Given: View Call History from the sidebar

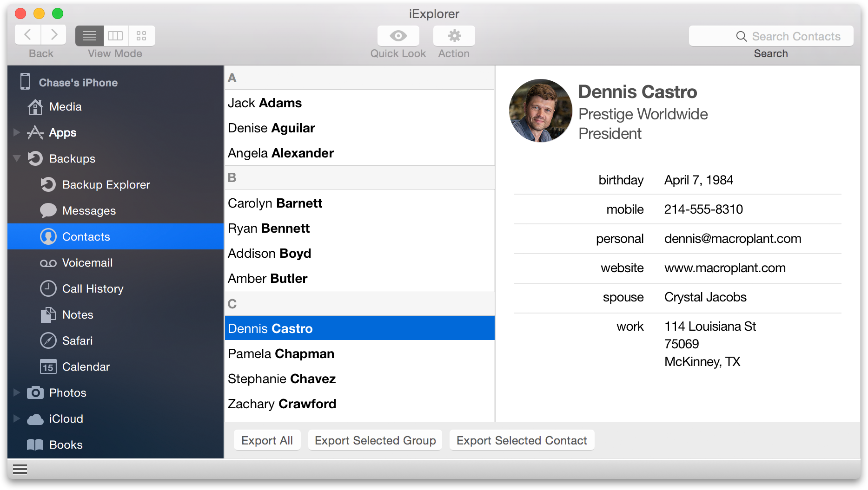Looking at the screenshot, I should click(93, 288).
